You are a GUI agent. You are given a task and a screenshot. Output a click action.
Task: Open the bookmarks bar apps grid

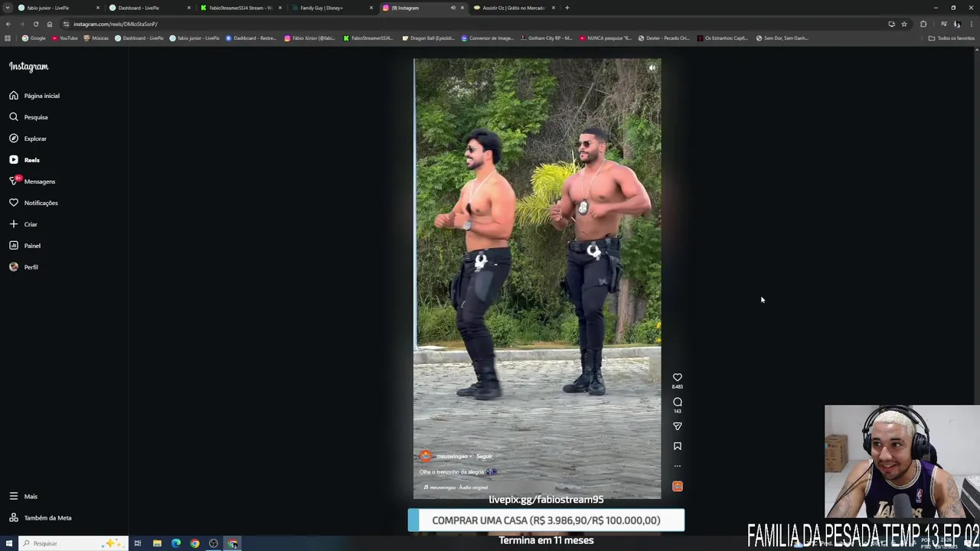[8, 37]
